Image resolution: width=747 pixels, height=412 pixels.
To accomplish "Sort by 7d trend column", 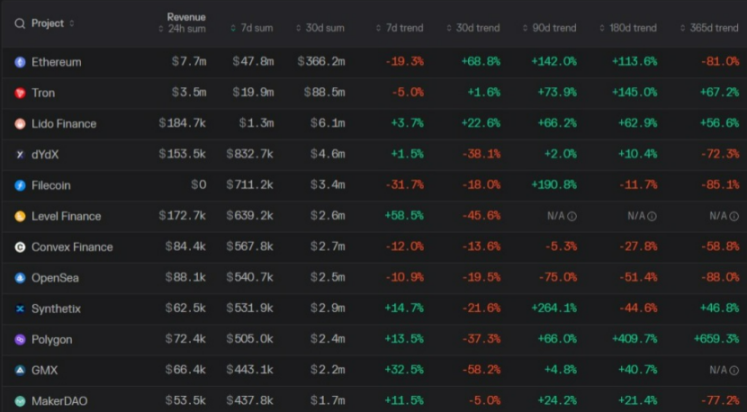I will tap(399, 28).
